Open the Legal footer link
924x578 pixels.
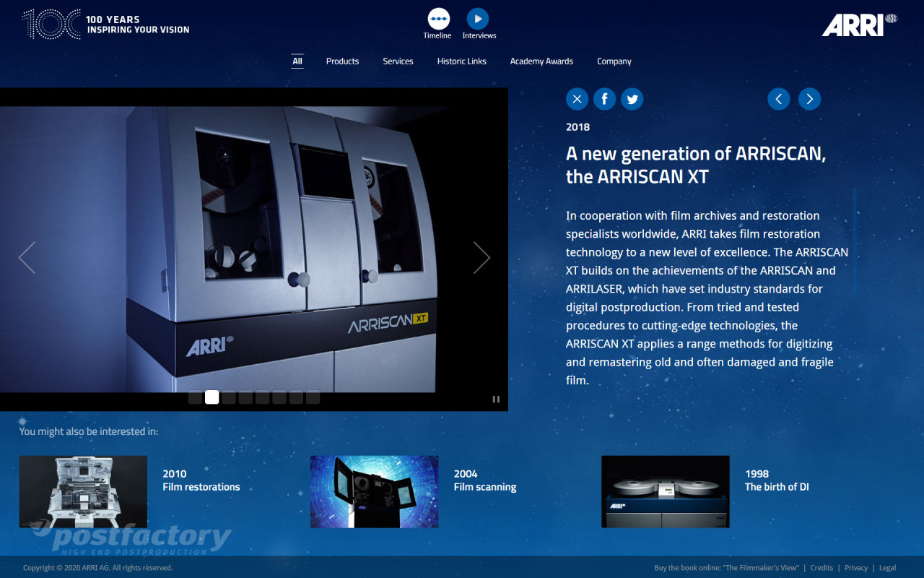tap(887, 568)
